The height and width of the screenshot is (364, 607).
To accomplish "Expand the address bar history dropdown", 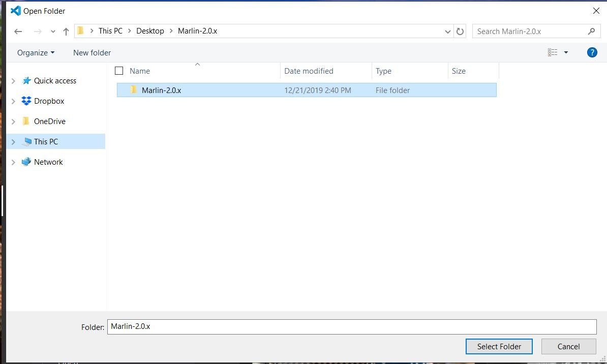I will tap(447, 32).
